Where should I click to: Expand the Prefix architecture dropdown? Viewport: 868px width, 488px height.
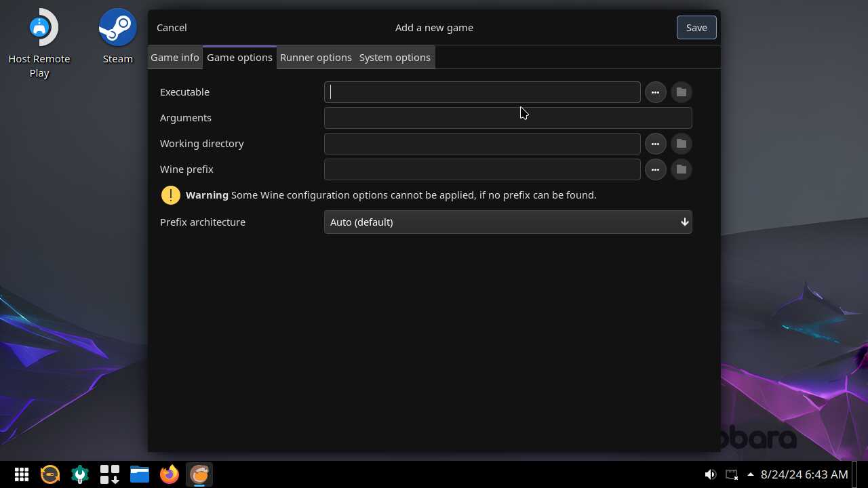tap(508, 222)
